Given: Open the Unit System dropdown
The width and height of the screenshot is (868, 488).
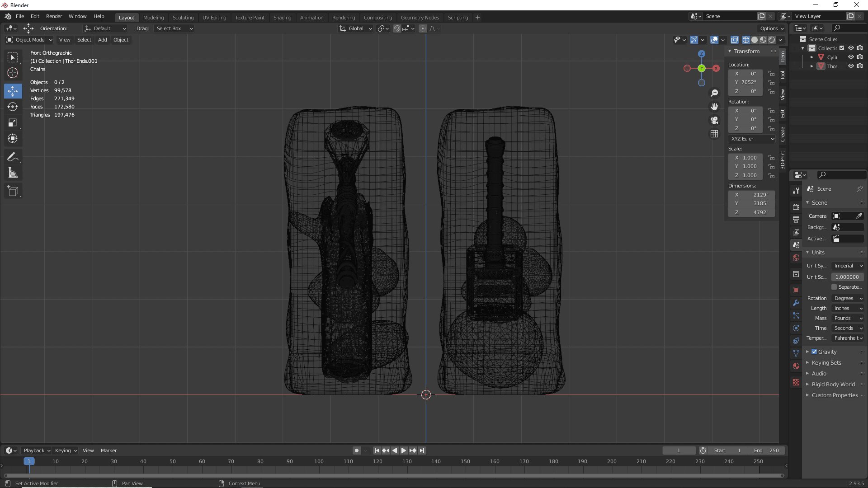Looking at the screenshot, I should (847, 266).
